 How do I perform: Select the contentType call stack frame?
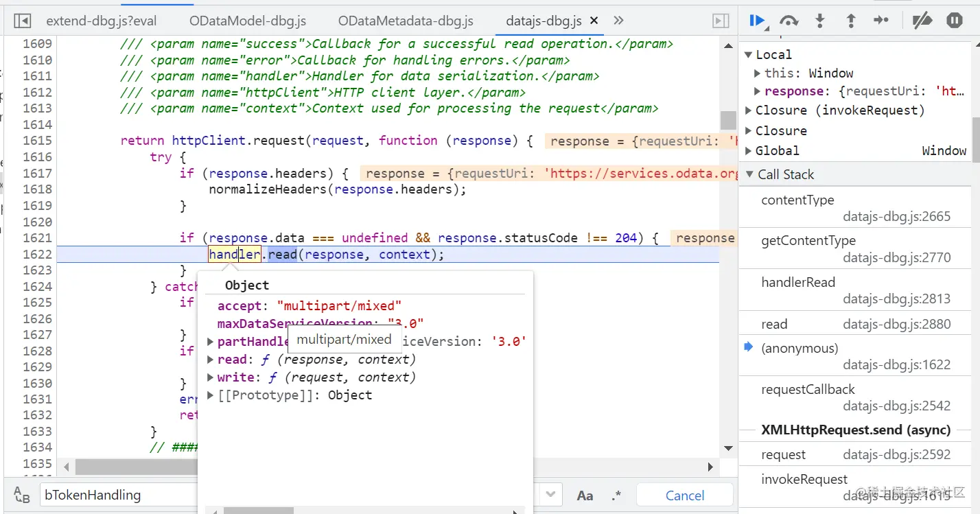855,208
